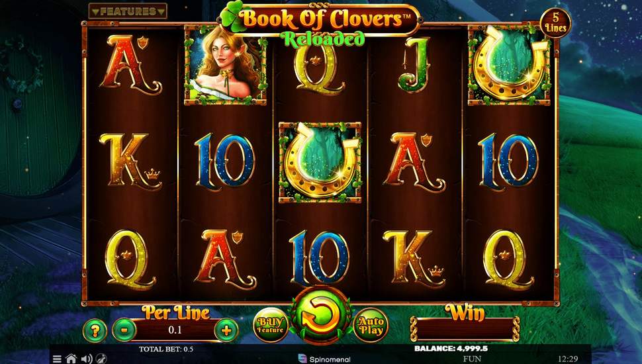Click the Buy Feature button
Viewport: 642px width, 364px height.
click(x=271, y=325)
